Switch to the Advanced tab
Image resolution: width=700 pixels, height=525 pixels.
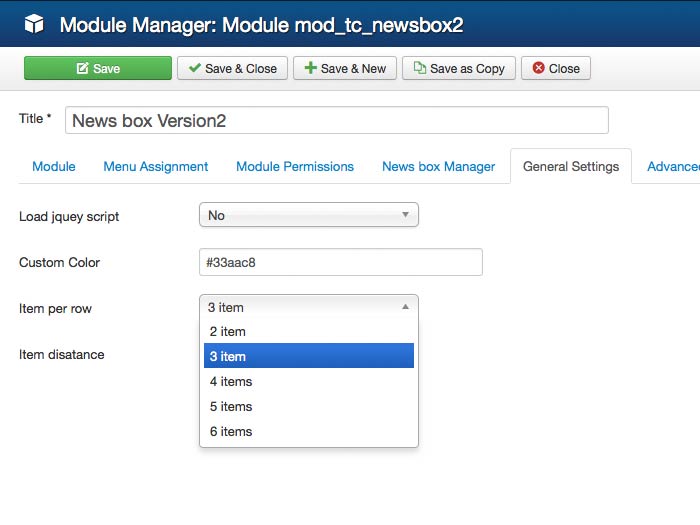(x=672, y=166)
